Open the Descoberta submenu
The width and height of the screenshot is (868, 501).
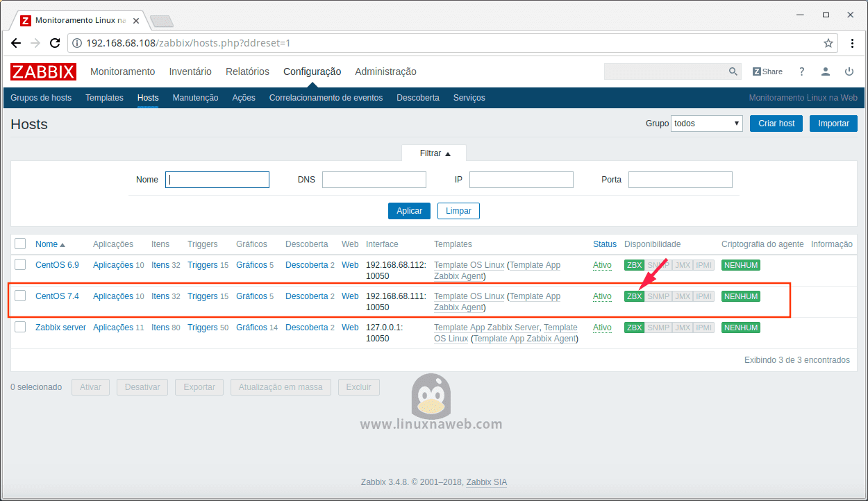tap(418, 98)
